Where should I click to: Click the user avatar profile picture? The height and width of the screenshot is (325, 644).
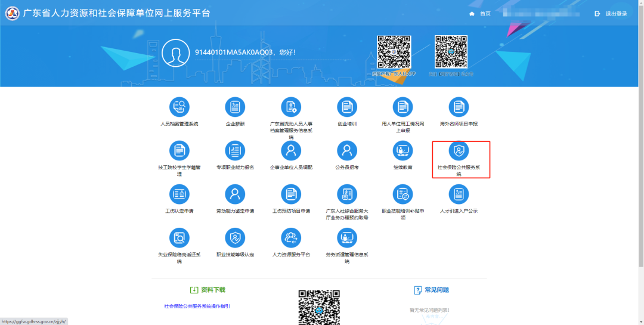[x=175, y=52]
